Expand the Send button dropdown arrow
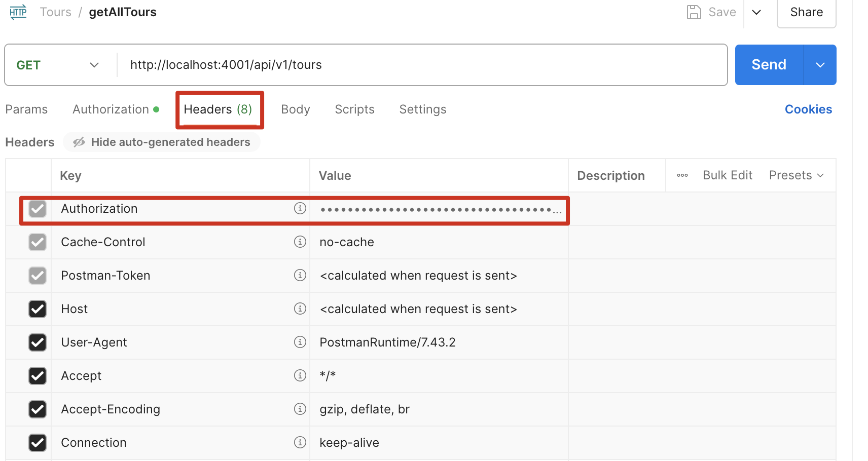868x461 pixels. [820, 65]
